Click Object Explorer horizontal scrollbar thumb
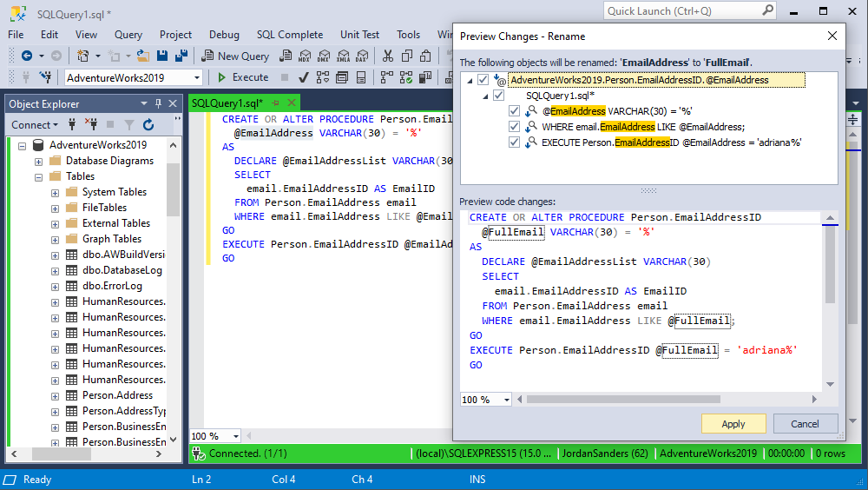This screenshot has width=868, height=490. (62, 454)
